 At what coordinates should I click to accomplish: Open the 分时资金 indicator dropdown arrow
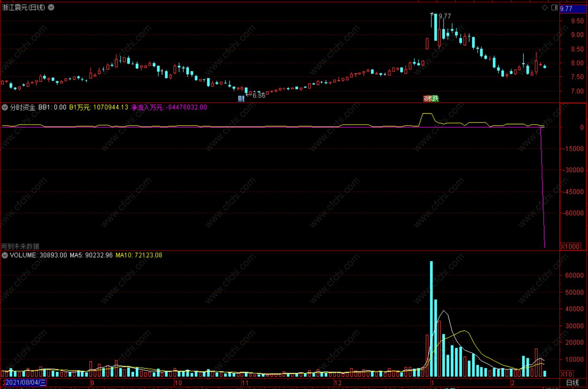(5, 107)
